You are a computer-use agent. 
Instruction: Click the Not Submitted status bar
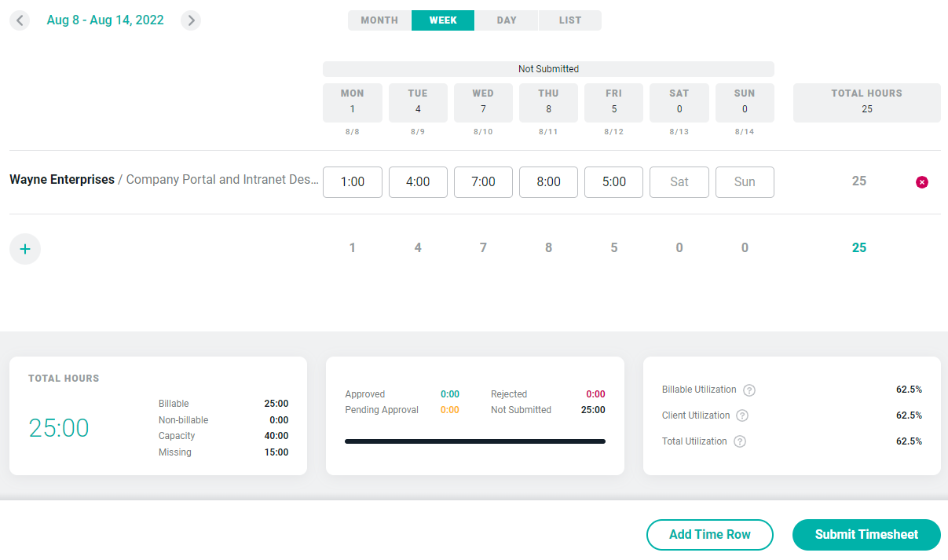pos(548,69)
